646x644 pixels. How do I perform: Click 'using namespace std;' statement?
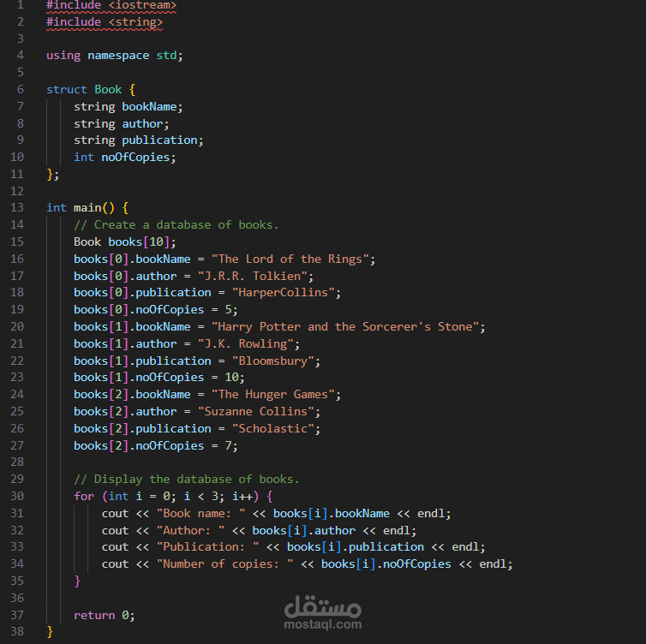pyautogui.click(x=115, y=55)
